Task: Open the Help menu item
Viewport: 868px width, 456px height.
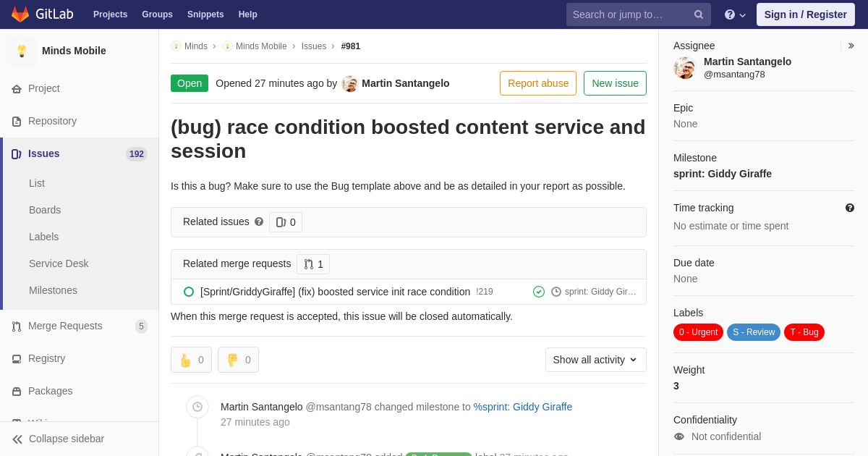Action: [248, 14]
